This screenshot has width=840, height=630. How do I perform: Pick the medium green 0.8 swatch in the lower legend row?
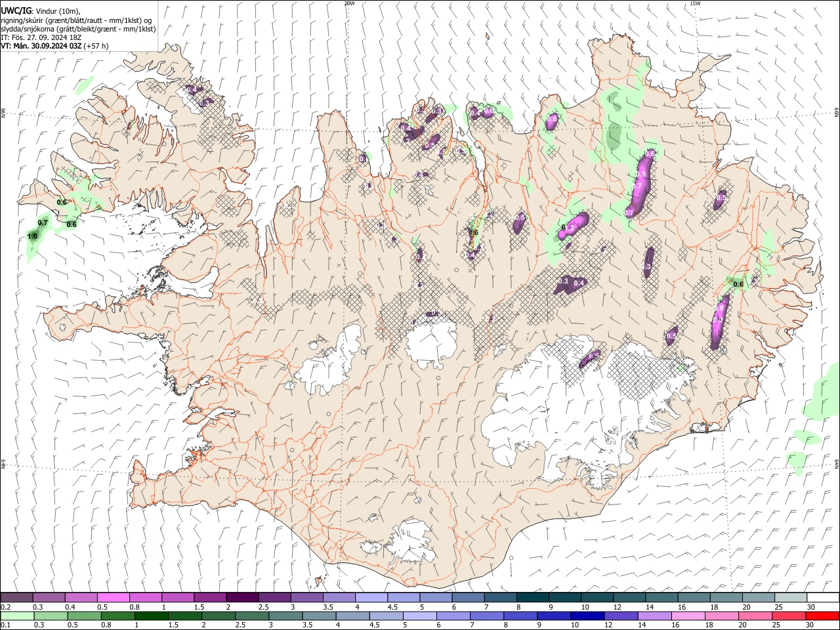(x=117, y=616)
